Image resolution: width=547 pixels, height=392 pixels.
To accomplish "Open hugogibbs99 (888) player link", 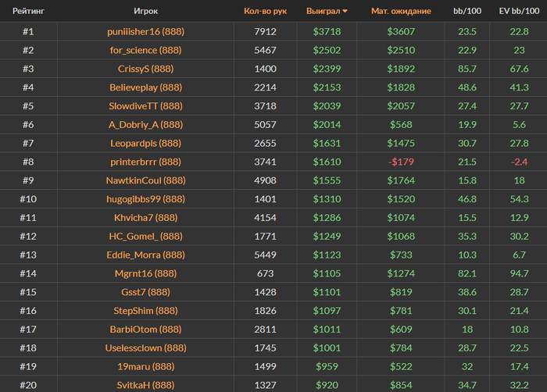I will pyautogui.click(x=145, y=199).
